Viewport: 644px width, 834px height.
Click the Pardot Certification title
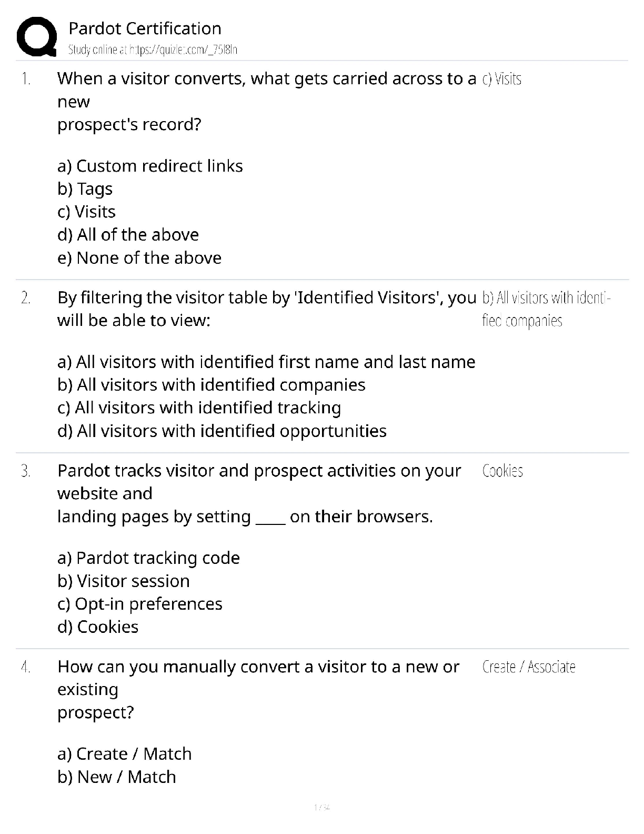point(145,28)
